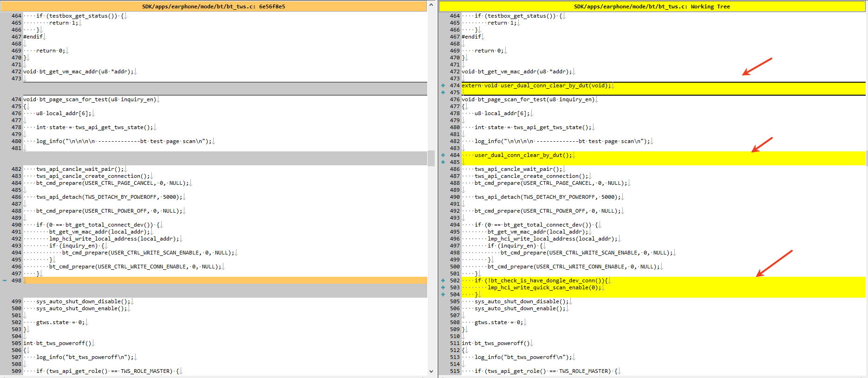
Task: Click the added line 'extern void user_dual_conn_clear_by_dut(void);'
Action: click(536, 85)
